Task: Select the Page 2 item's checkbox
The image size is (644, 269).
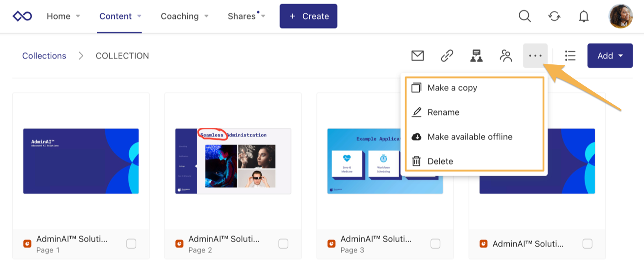Action: click(283, 244)
